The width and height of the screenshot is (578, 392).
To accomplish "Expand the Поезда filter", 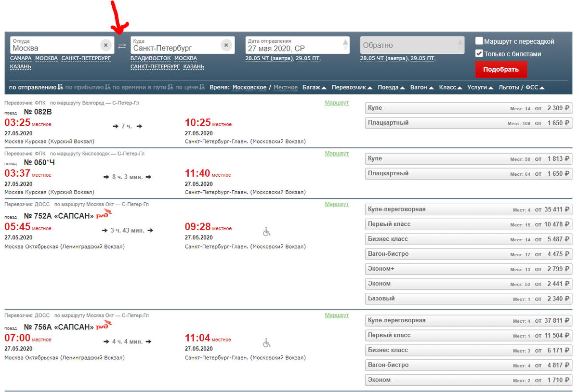I will click(392, 88).
